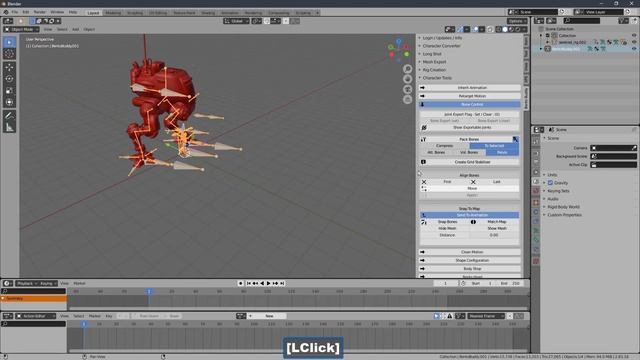Click the viewport pan hand icon

(407, 79)
